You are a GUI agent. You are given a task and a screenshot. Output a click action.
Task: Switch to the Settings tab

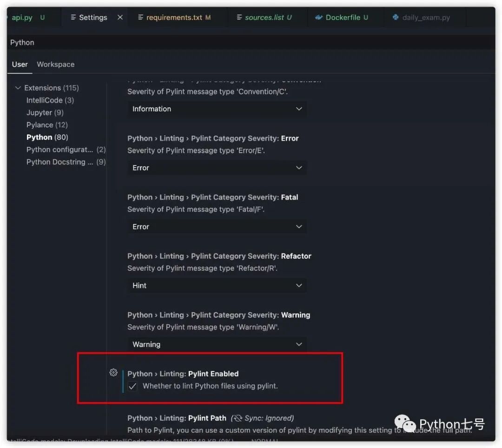pyautogui.click(x=93, y=18)
